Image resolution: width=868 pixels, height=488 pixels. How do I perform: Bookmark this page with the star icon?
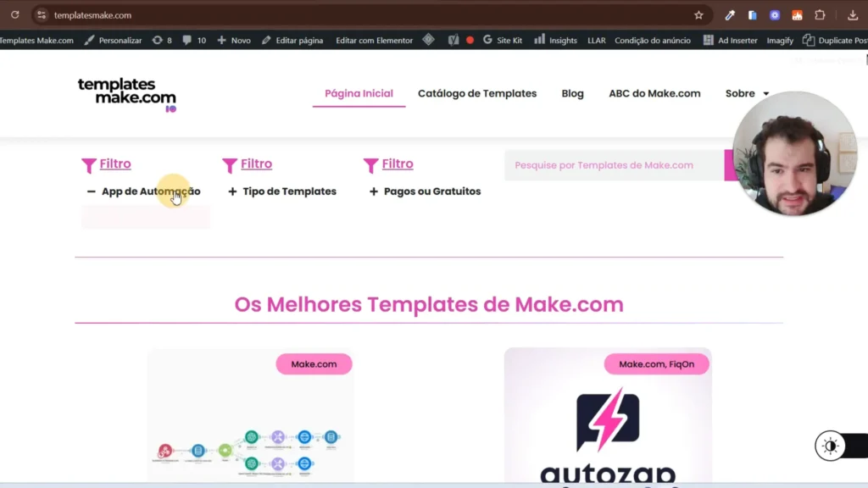tap(698, 15)
